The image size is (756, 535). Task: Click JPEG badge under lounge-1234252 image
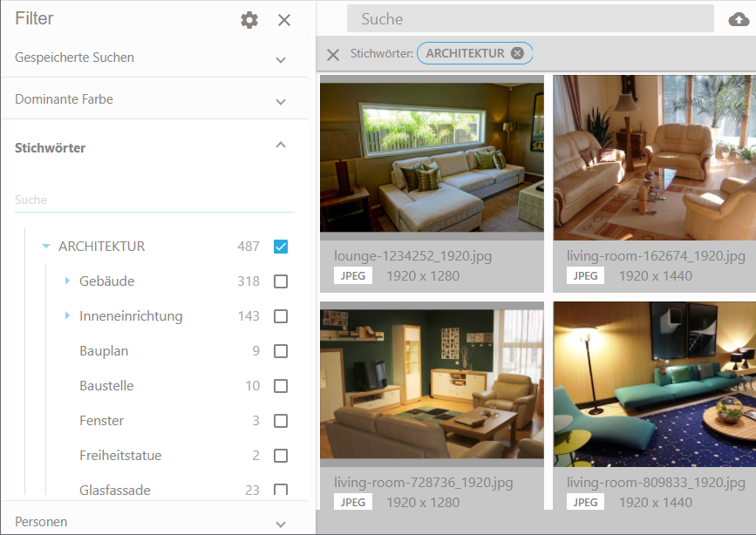point(353,275)
